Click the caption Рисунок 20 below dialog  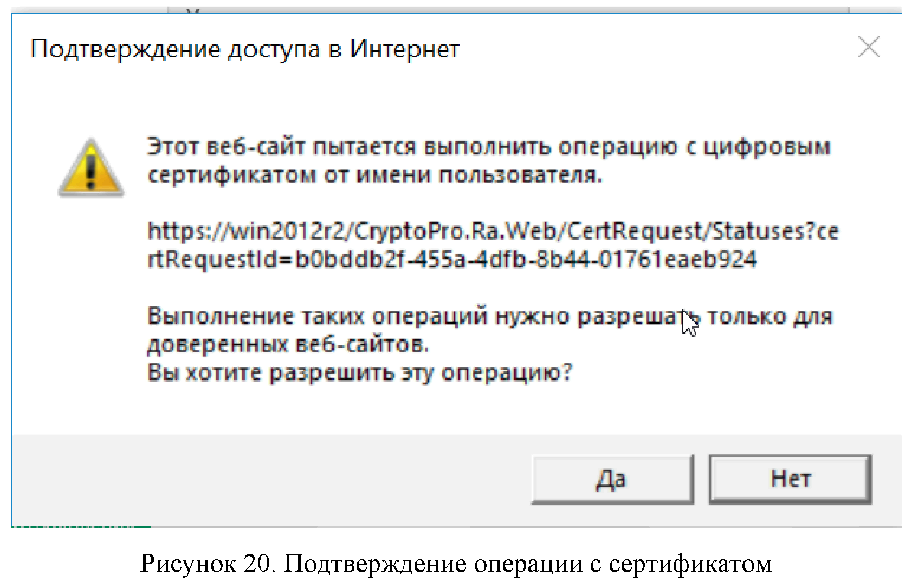pyautogui.click(x=456, y=564)
